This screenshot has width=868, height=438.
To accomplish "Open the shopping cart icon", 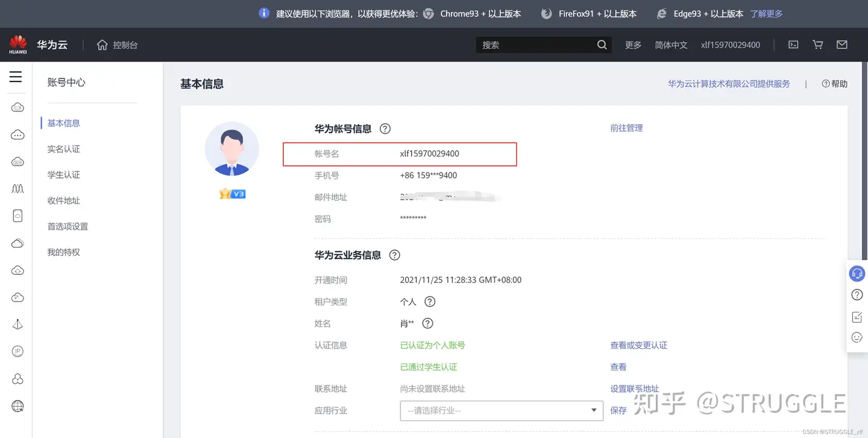I will (818, 45).
